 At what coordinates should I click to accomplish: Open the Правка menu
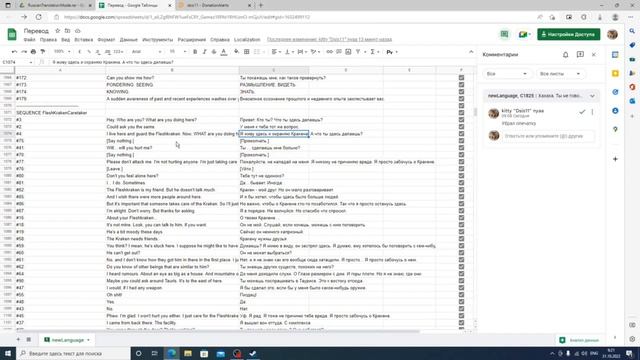pyautogui.click(x=48, y=40)
